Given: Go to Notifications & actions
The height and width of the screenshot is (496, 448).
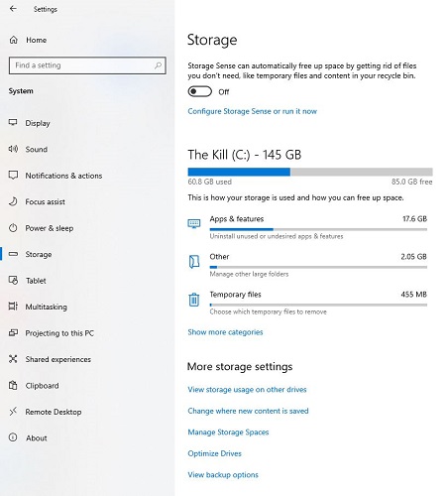Looking at the screenshot, I should coord(63,176).
